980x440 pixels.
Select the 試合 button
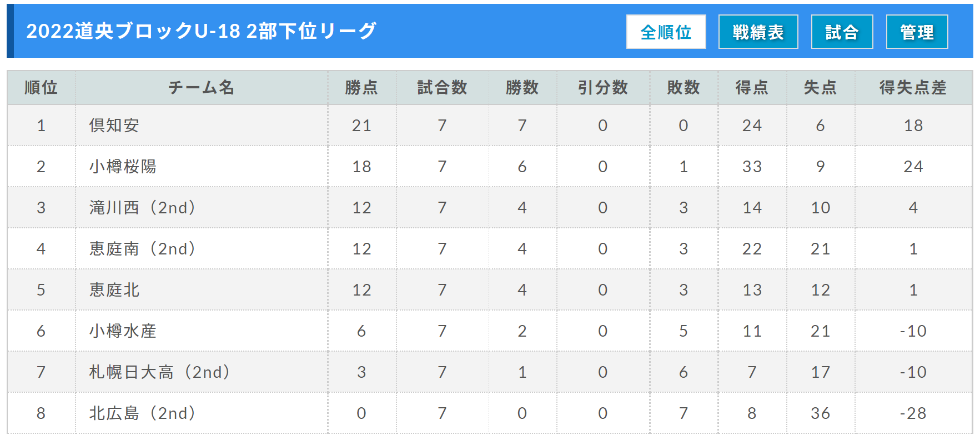842,32
